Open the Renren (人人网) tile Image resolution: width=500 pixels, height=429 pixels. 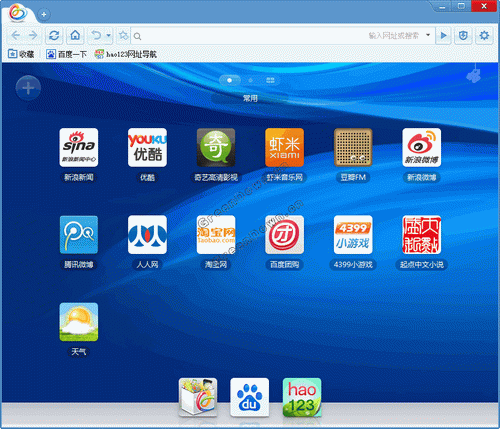[147, 235]
